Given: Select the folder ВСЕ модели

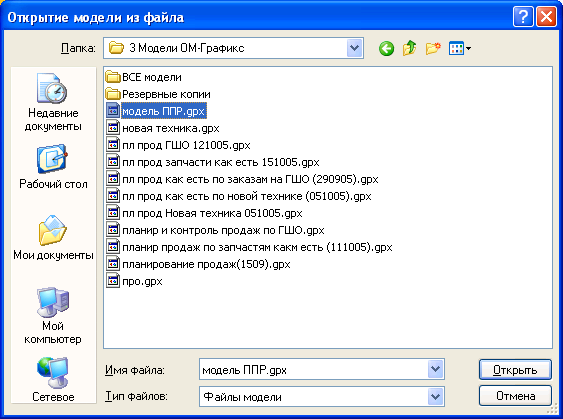Looking at the screenshot, I should tap(144, 77).
